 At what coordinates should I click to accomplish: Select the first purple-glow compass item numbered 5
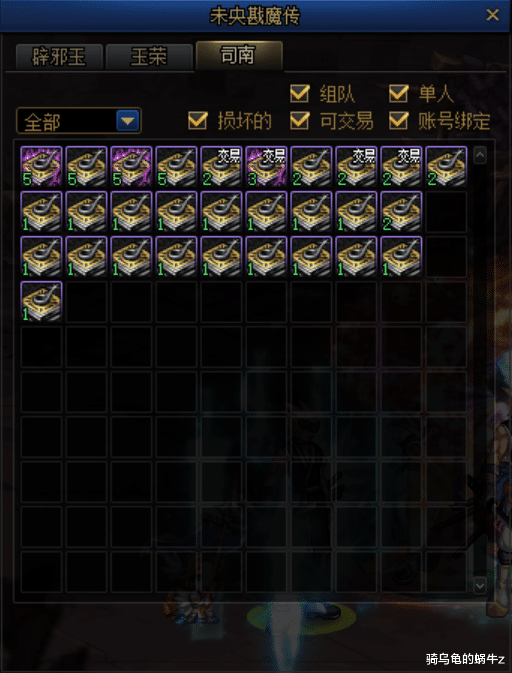(x=42, y=167)
